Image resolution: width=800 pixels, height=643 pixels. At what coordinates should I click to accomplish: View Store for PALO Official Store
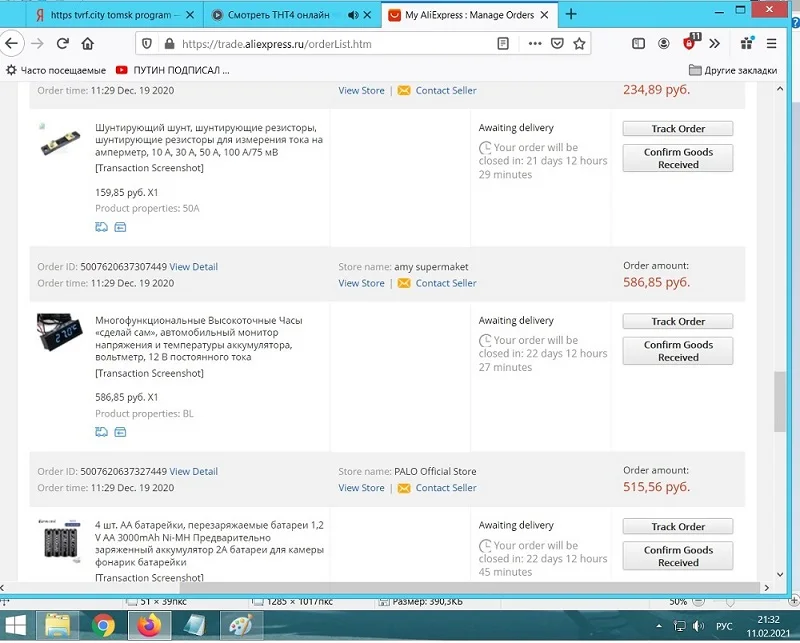point(361,488)
